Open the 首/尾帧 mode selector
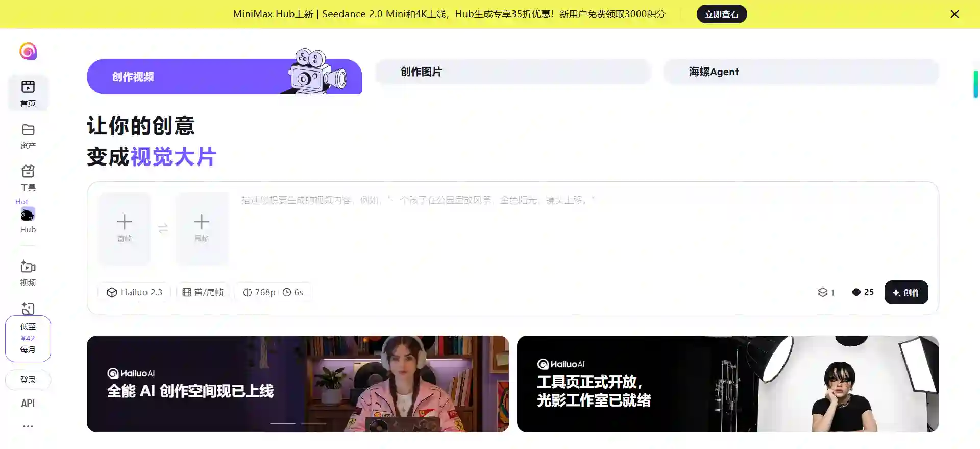Screen dimensions: 980x449 203,292
